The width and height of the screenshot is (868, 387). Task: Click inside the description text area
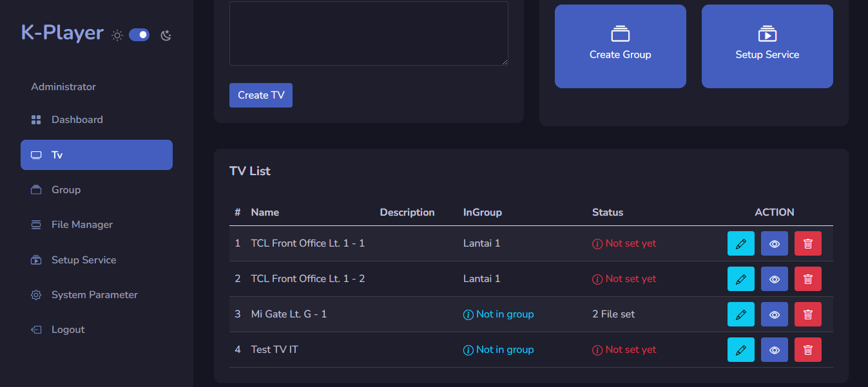(369, 33)
